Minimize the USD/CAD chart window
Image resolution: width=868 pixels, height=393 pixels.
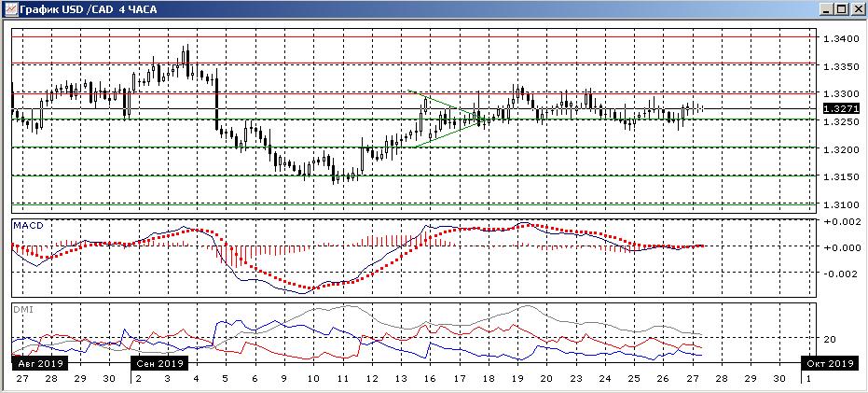click(827, 8)
